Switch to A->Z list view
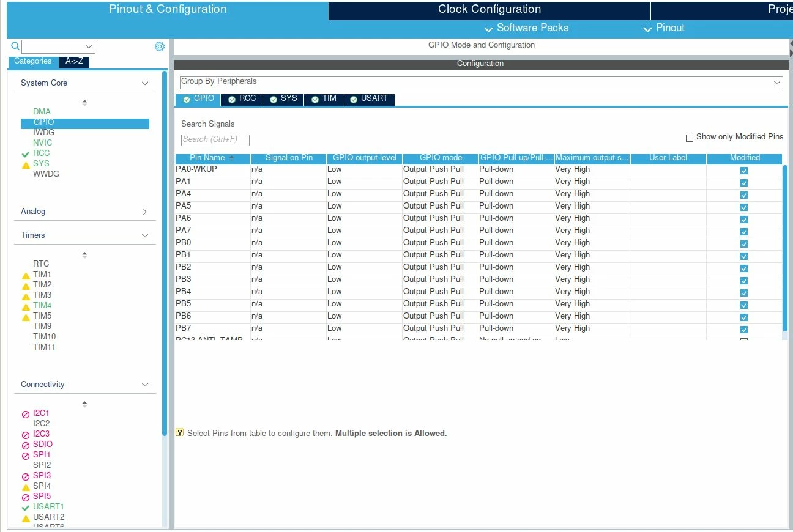 point(75,62)
